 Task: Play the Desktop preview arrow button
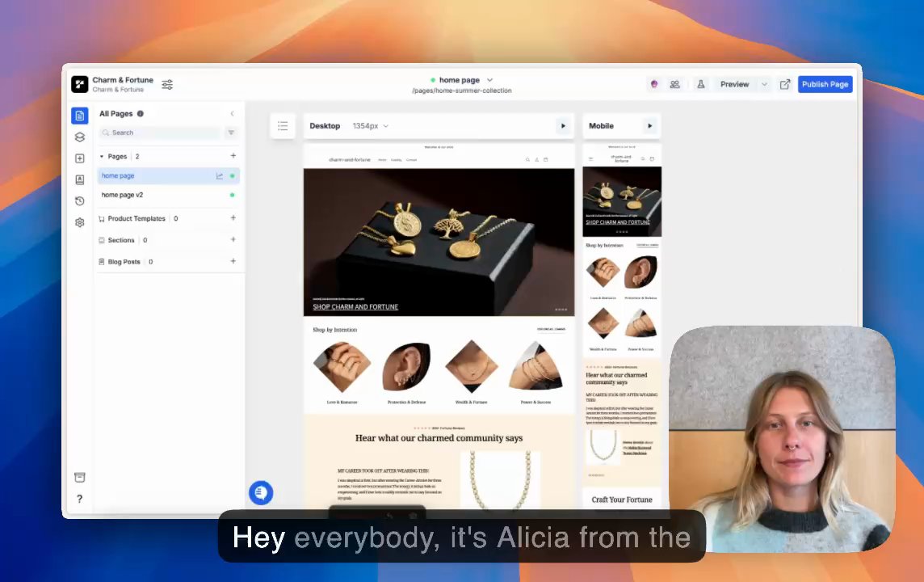tap(563, 125)
